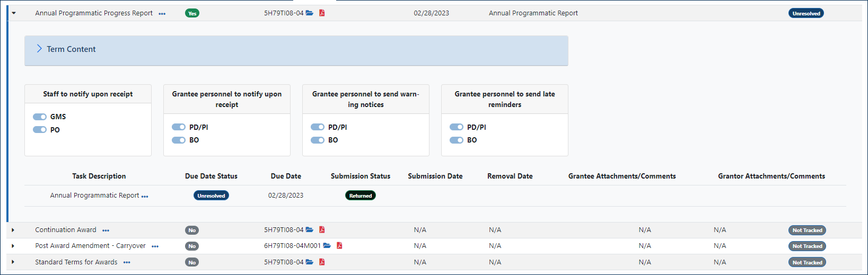Click Staff to notify upon receipt heading
868x275 pixels.
coord(88,94)
